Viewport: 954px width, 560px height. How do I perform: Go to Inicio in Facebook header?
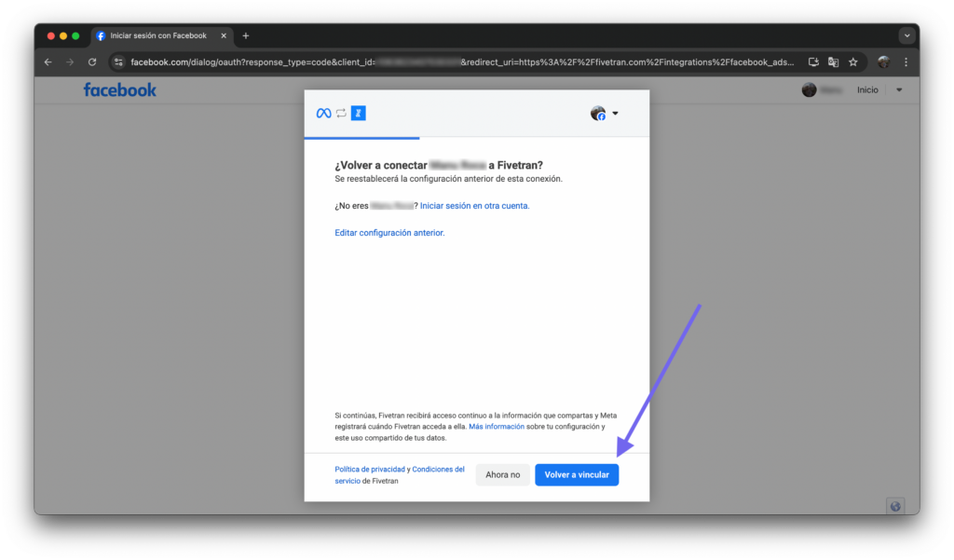pyautogui.click(x=867, y=90)
